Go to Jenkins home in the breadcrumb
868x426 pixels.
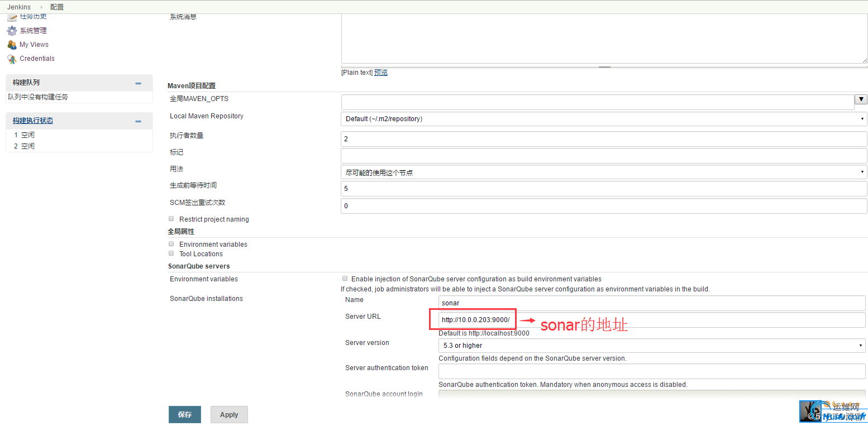coord(19,7)
